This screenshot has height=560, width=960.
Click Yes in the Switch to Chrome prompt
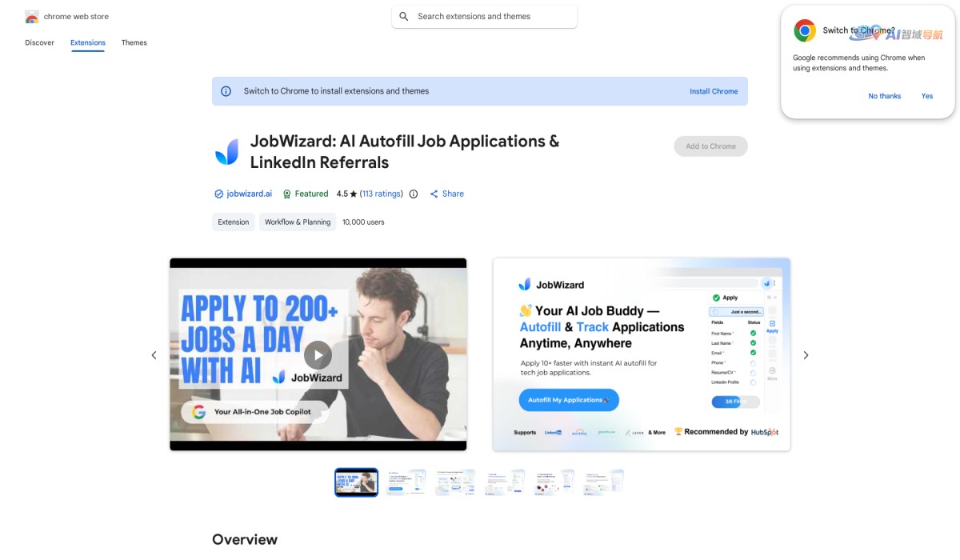pyautogui.click(x=926, y=95)
